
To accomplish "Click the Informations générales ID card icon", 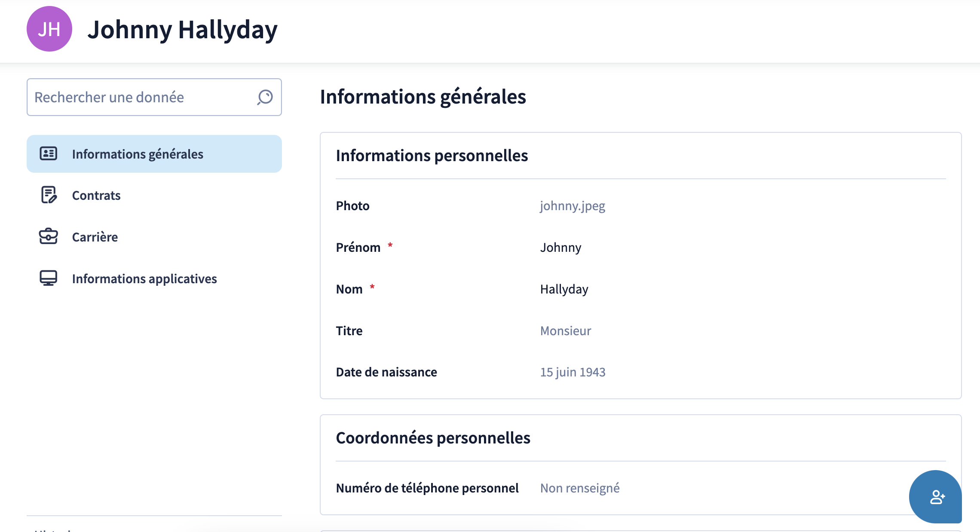I will point(49,153).
